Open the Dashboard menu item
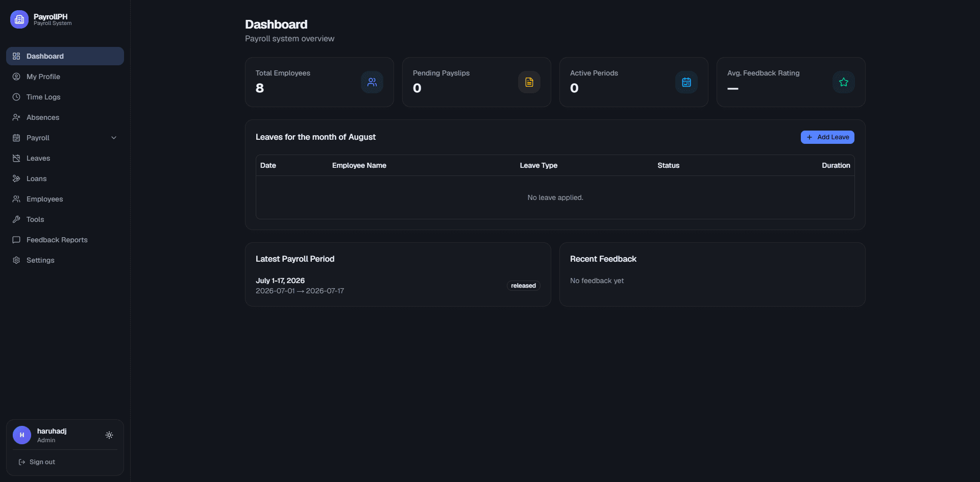Viewport: 980px width, 482px height. tap(65, 56)
